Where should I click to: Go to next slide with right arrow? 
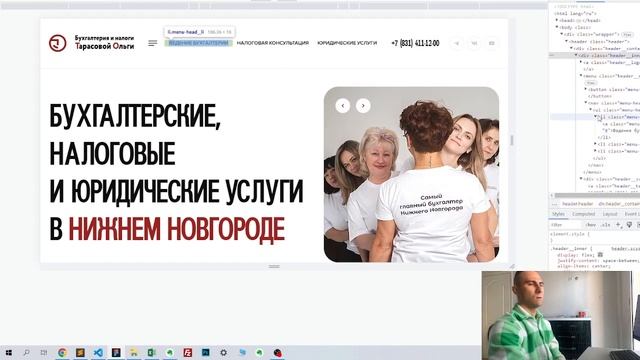coord(363,106)
